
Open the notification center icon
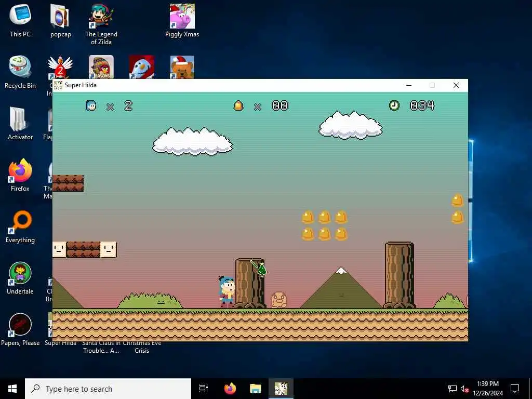[x=515, y=389]
